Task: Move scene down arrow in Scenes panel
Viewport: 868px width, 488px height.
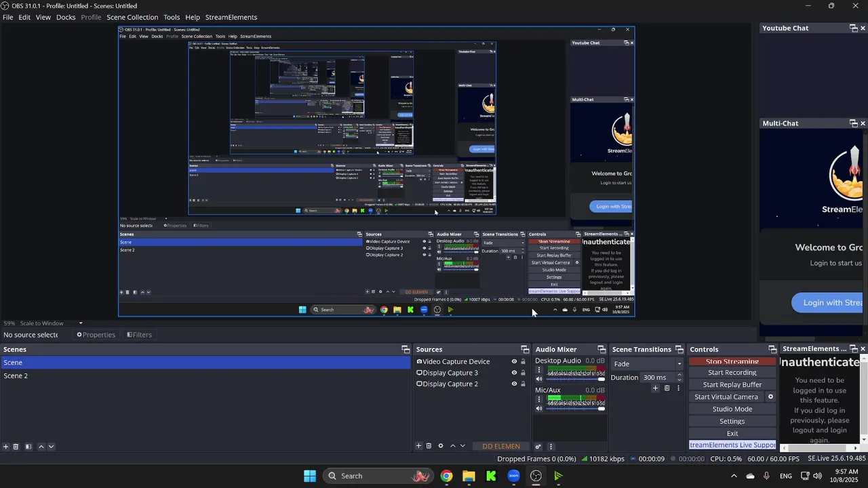Action: pos(51,447)
